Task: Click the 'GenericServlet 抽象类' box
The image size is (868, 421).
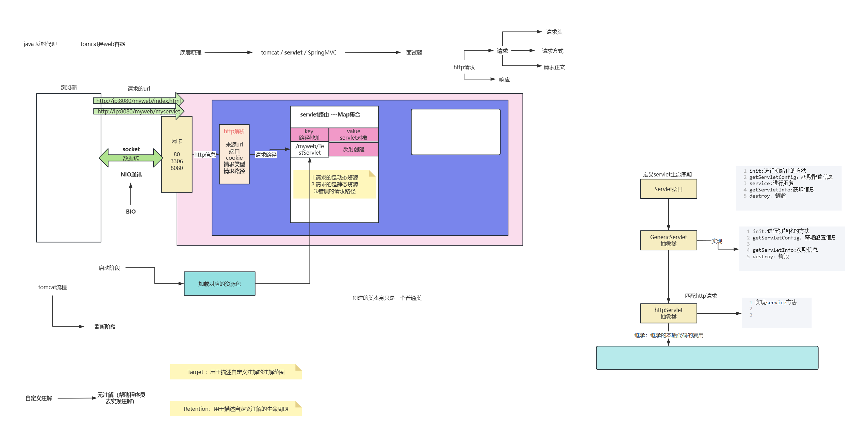Action: [x=669, y=240]
